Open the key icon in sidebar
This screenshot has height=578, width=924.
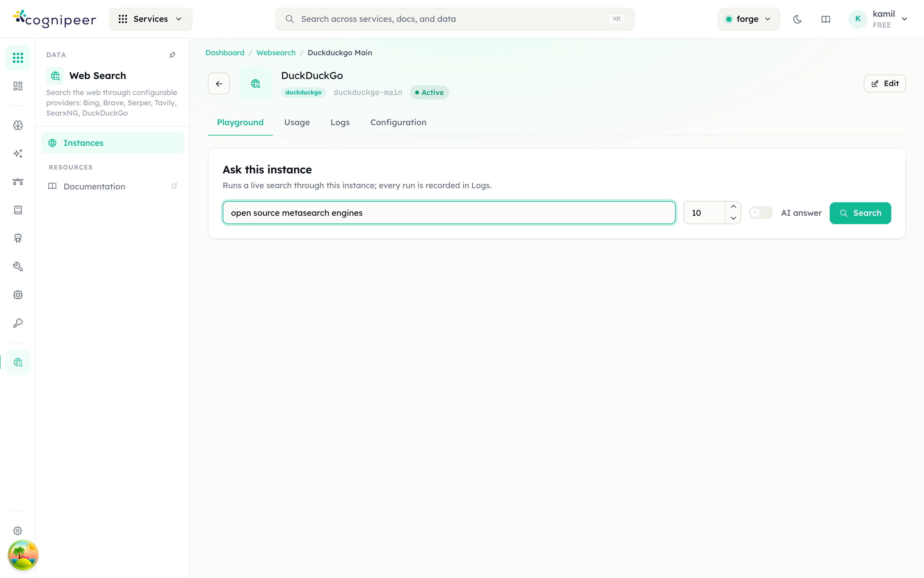(18, 323)
